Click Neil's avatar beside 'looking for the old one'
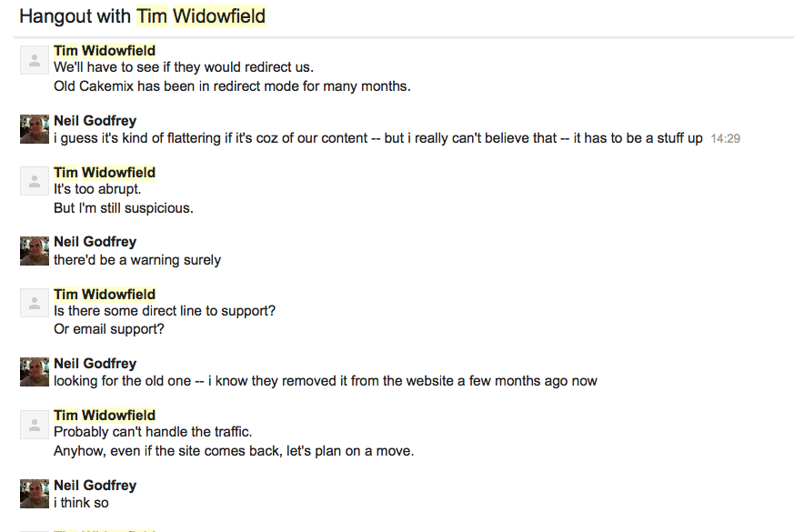The height and width of the screenshot is (532, 794). coord(35,372)
